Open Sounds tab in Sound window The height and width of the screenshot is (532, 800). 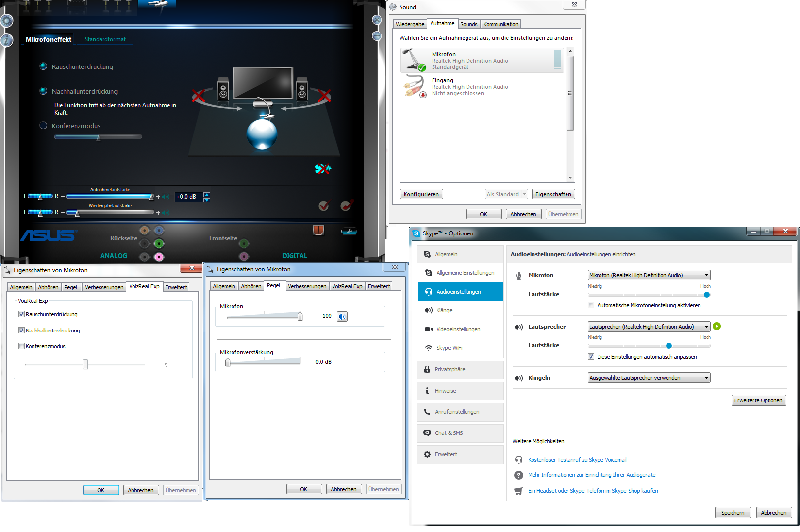click(x=469, y=24)
